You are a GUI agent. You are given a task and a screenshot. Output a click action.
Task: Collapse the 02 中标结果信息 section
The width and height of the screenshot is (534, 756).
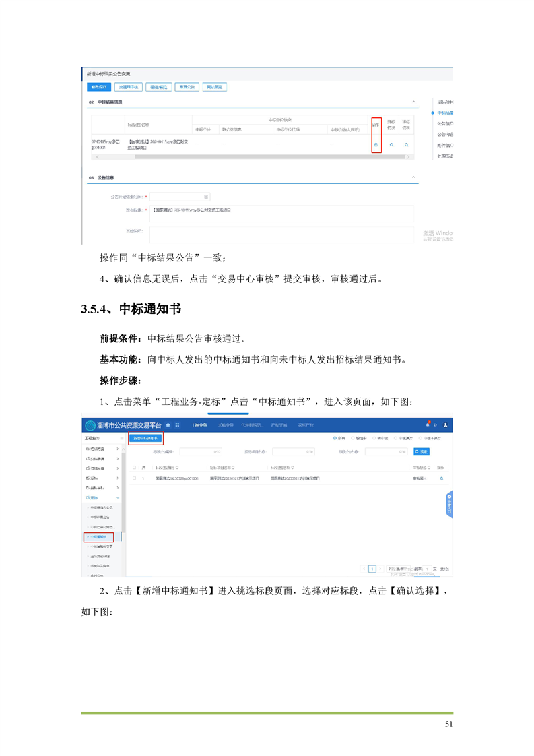(x=413, y=102)
